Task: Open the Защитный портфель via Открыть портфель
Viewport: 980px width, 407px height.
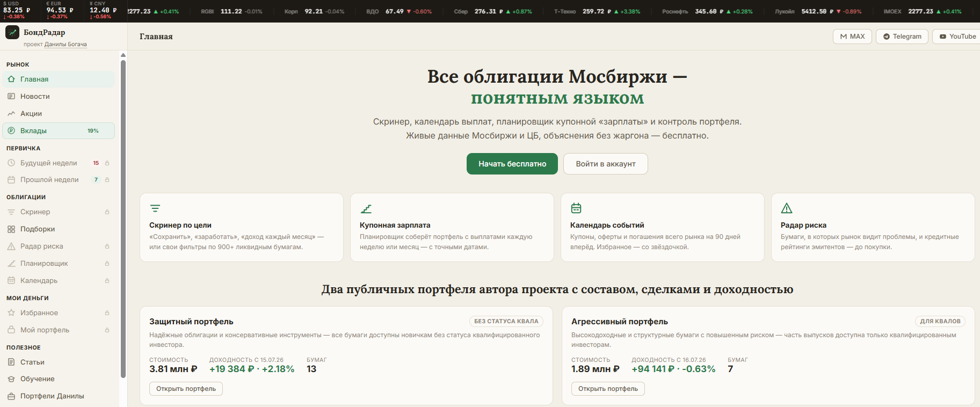Action: (x=186, y=389)
